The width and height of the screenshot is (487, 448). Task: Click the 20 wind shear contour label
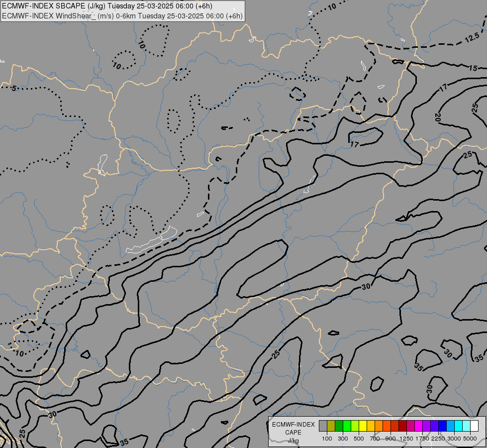pyautogui.click(x=438, y=117)
